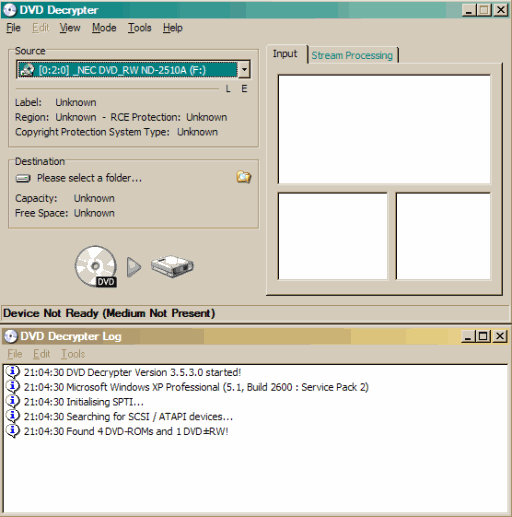Image resolution: width=512 pixels, height=517 pixels.
Task: Browse for destination folder icon
Action: [244, 177]
